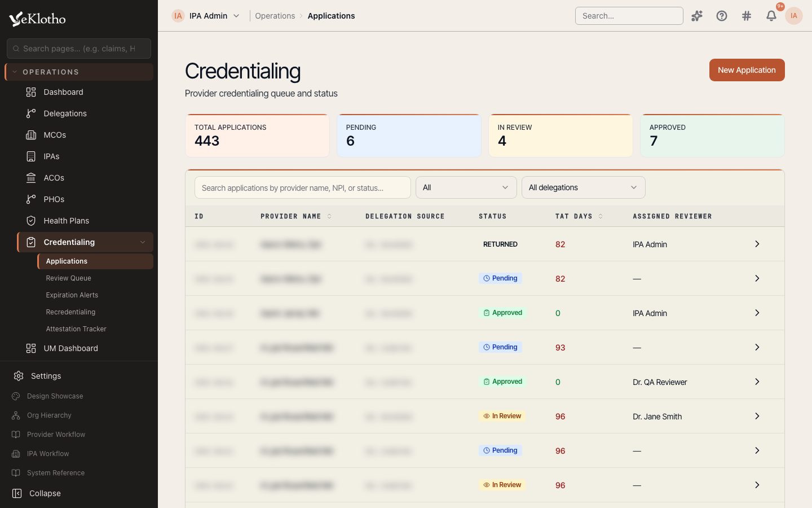Click the search applications input field
812x508 pixels.
pos(303,187)
